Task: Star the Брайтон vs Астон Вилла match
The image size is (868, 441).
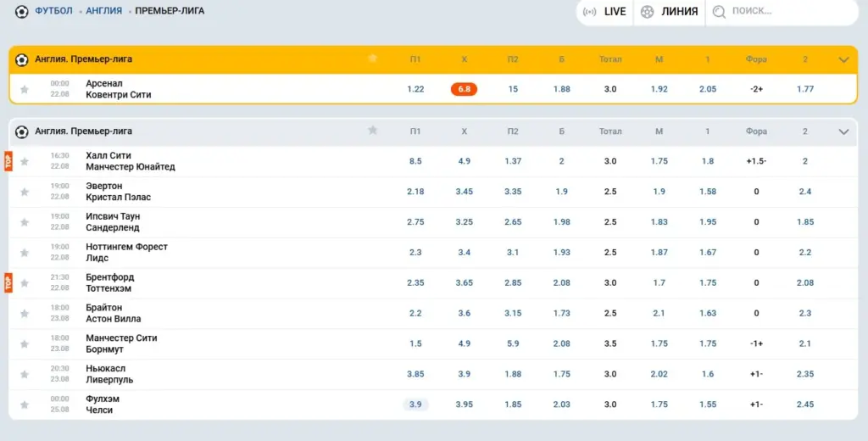Action: [x=25, y=314]
